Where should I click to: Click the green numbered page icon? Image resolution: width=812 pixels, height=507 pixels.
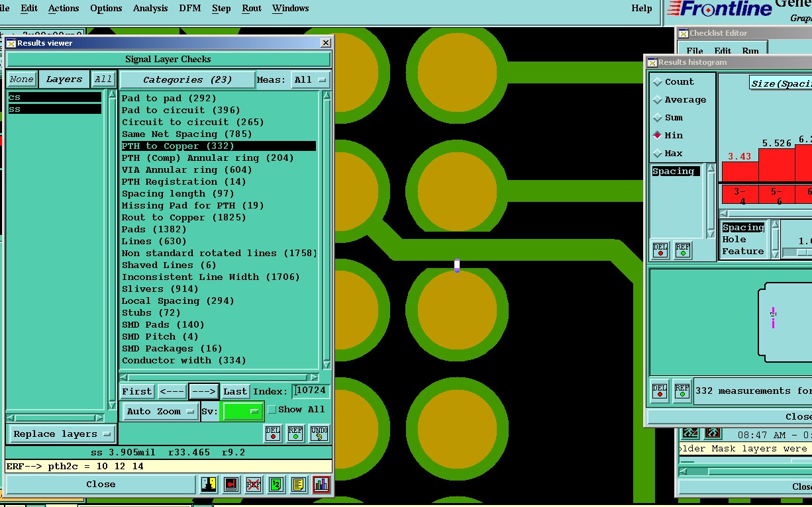(276, 484)
